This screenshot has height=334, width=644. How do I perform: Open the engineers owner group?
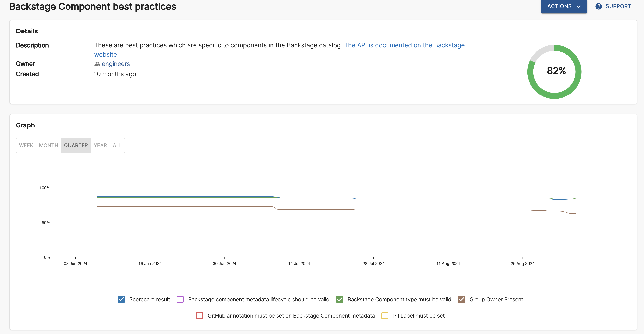[x=116, y=64]
